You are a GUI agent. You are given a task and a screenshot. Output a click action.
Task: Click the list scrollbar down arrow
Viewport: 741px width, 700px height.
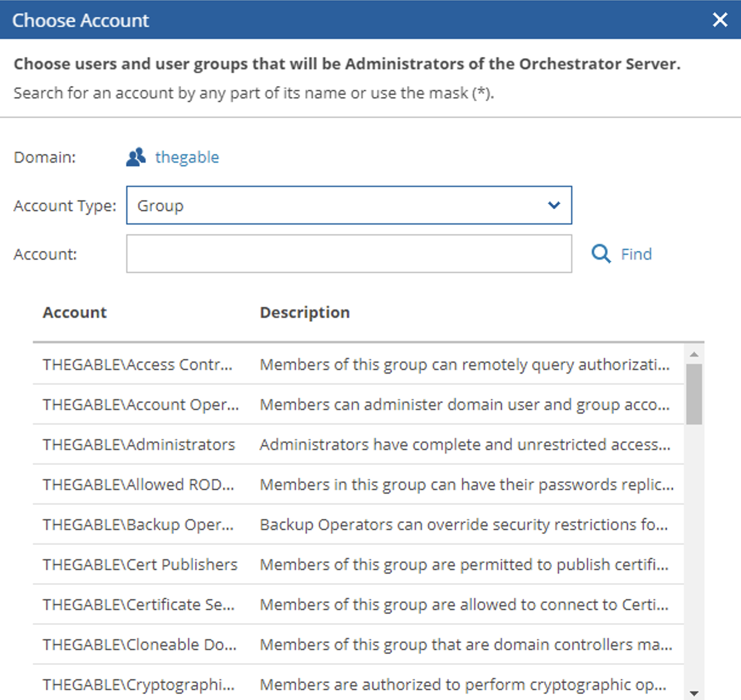[x=694, y=693]
